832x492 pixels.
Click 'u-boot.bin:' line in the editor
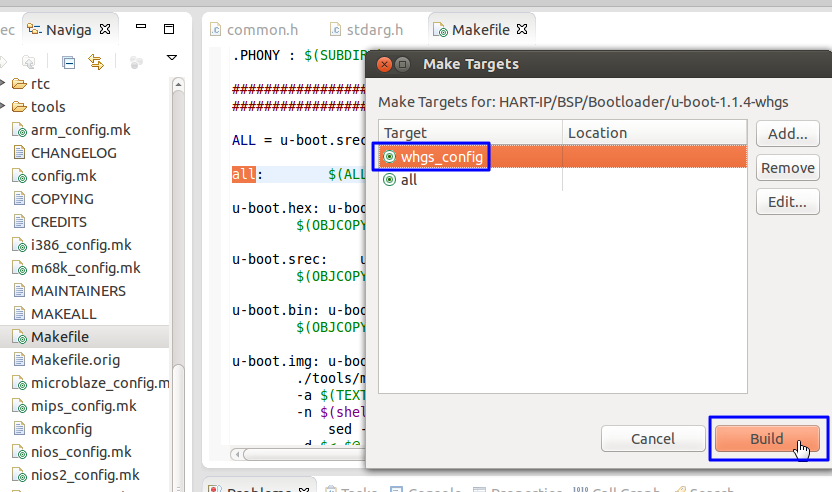[x=275, y=310]
